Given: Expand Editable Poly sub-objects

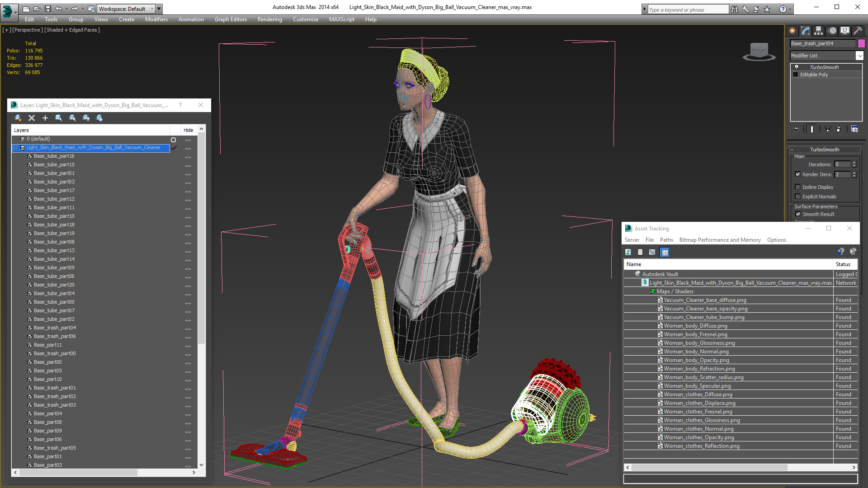Looking at the screenshot, I should [x=796, y=75].
